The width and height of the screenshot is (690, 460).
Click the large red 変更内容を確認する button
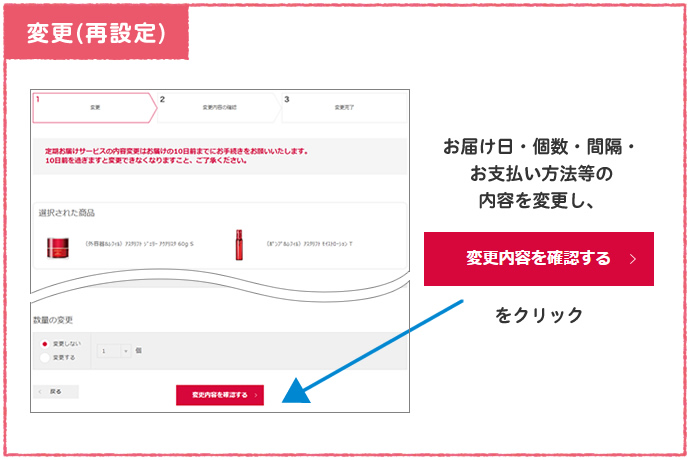pyautogui.click(x=538, y=259)
